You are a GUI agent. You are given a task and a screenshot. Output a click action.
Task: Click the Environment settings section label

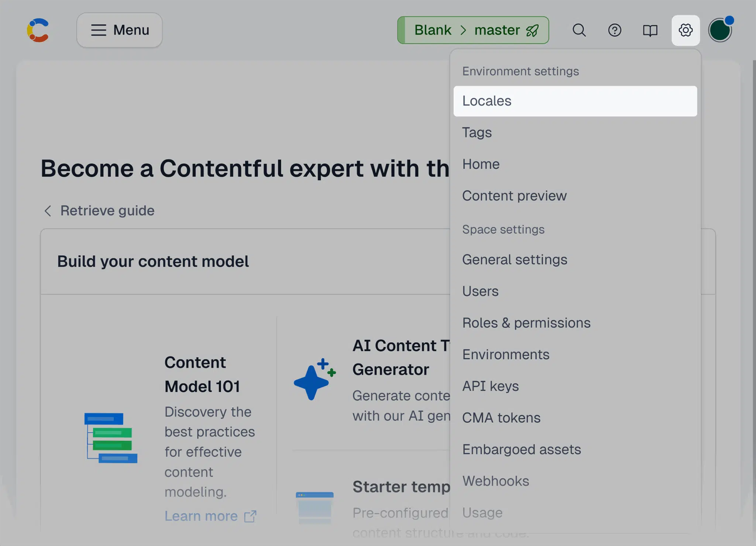[520, 71]
